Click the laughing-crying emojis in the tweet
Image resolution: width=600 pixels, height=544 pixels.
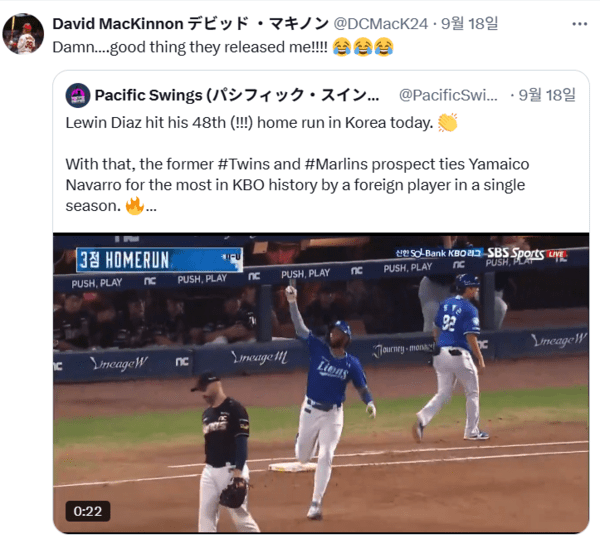(x=363, y=47)
